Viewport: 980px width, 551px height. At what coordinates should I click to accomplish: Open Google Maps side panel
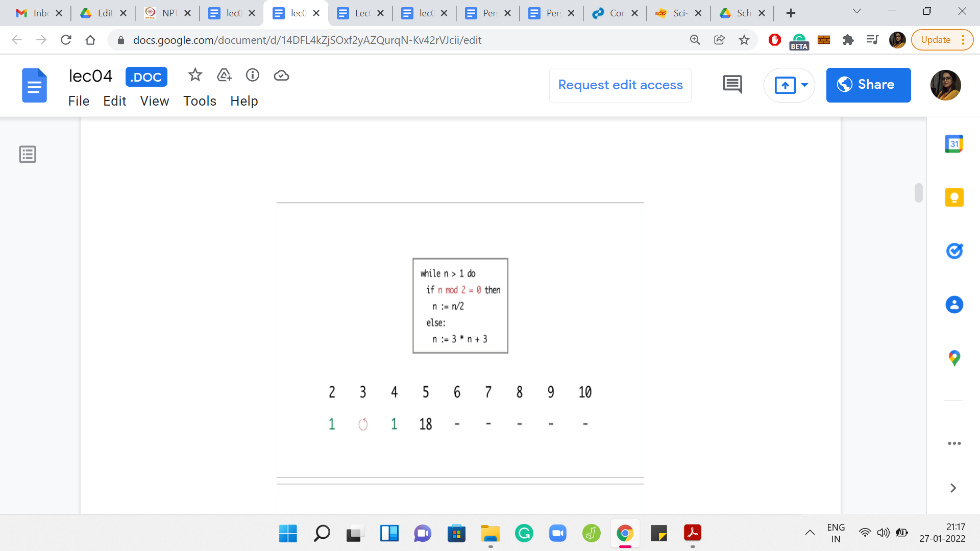coord(954,358)
